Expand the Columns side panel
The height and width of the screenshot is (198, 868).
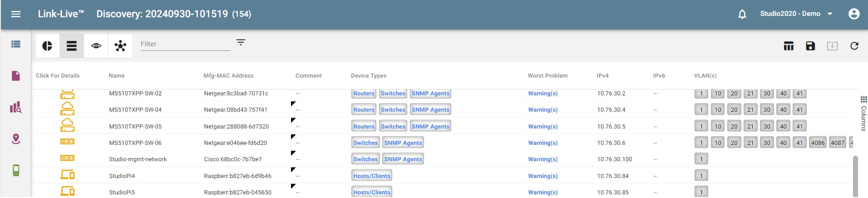(x=863, y=114)
